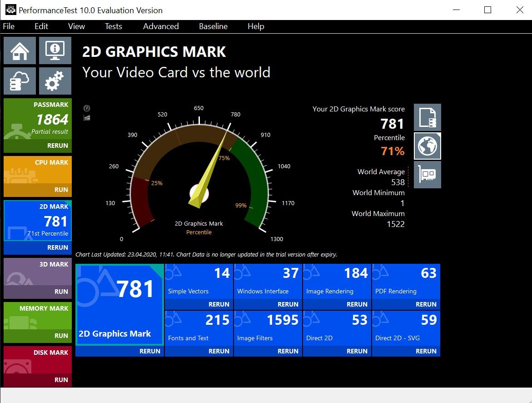The image size is (532, 403).
Task: Click the Simple Vectors score 14 tile
Action: [199, 282]
